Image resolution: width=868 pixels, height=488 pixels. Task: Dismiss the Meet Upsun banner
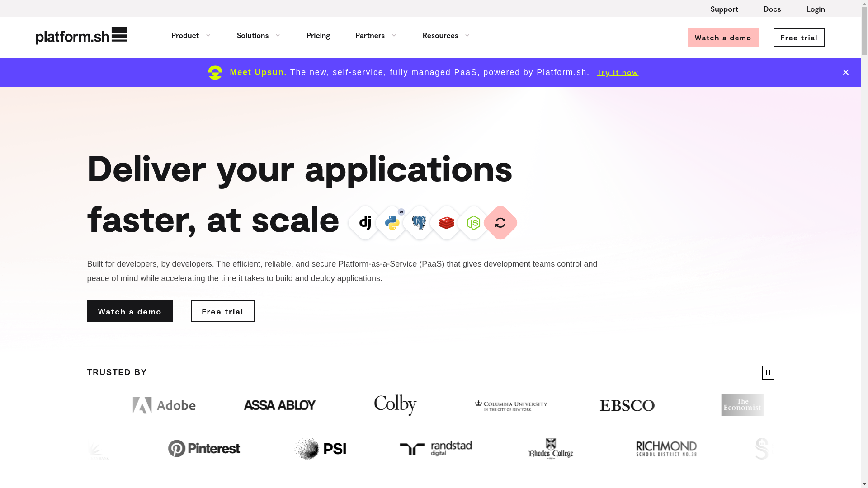click(x=846, y=72)
